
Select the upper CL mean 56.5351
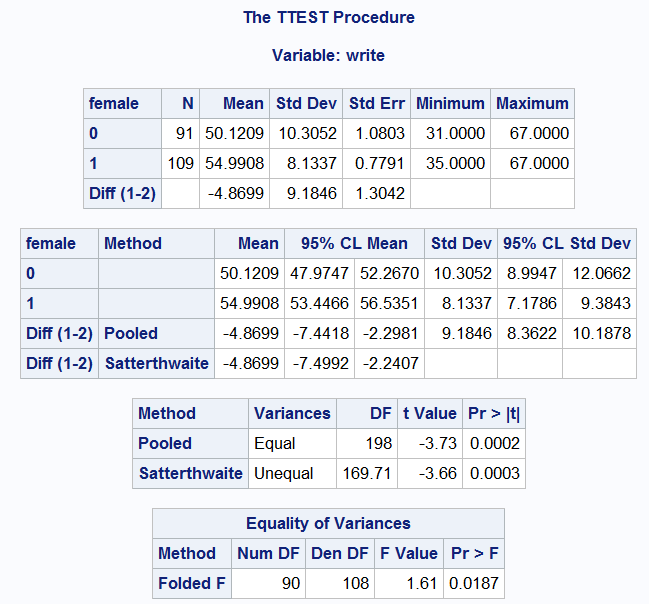pyautogui.click(x=389, y=303)
